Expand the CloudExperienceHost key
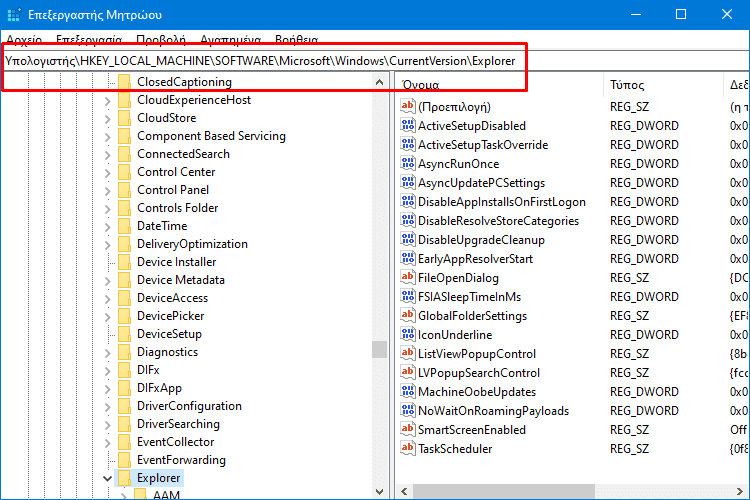Screen dimensions: 750x500 pos(108,101)
